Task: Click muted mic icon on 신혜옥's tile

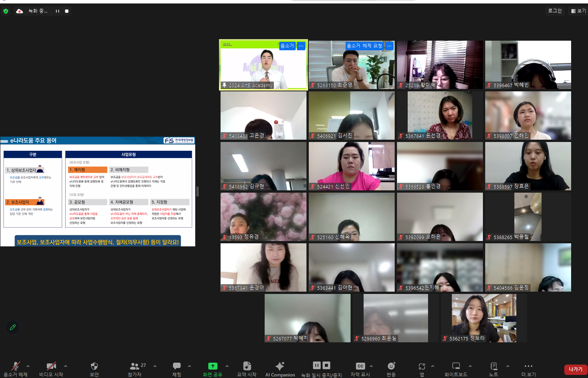Action: pos(313,237)
